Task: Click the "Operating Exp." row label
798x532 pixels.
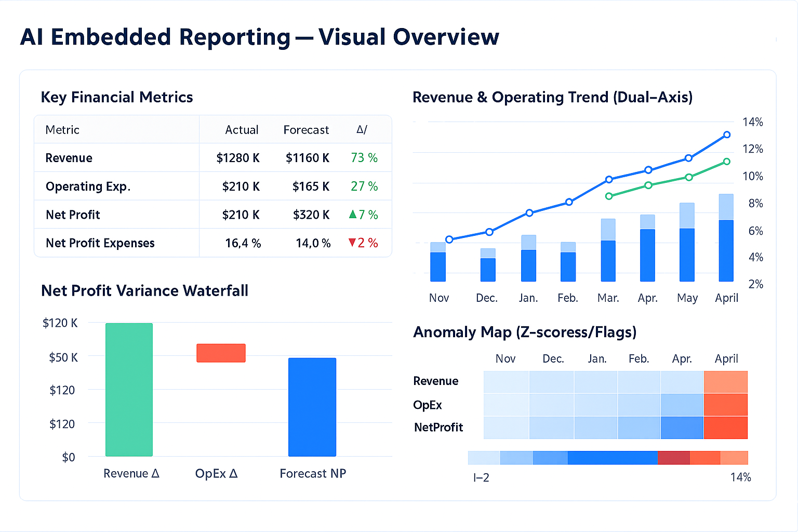Action: [x=88, y=187]
